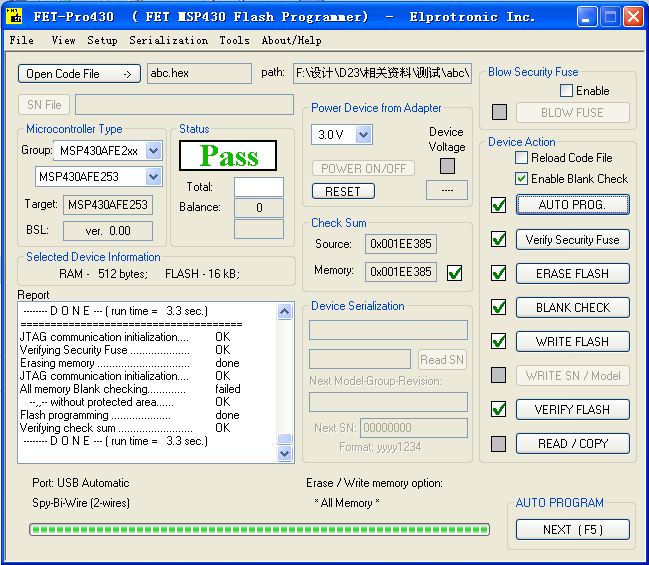
Task: Click the gray indicator beside READ / COPY
Action: [x=498, y=444]
